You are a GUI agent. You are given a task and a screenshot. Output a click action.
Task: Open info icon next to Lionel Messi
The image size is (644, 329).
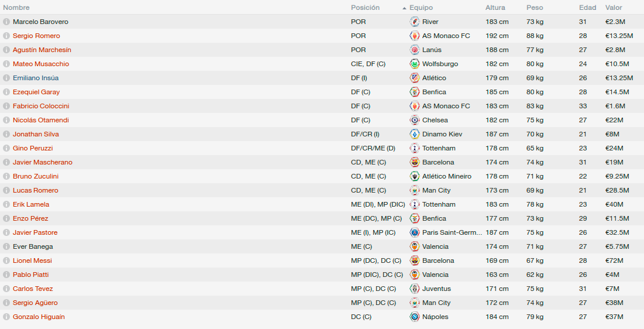coord(6,261)
